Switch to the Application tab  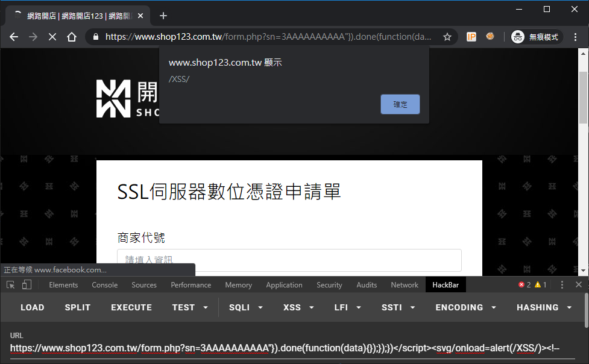[x=284, y=284]
